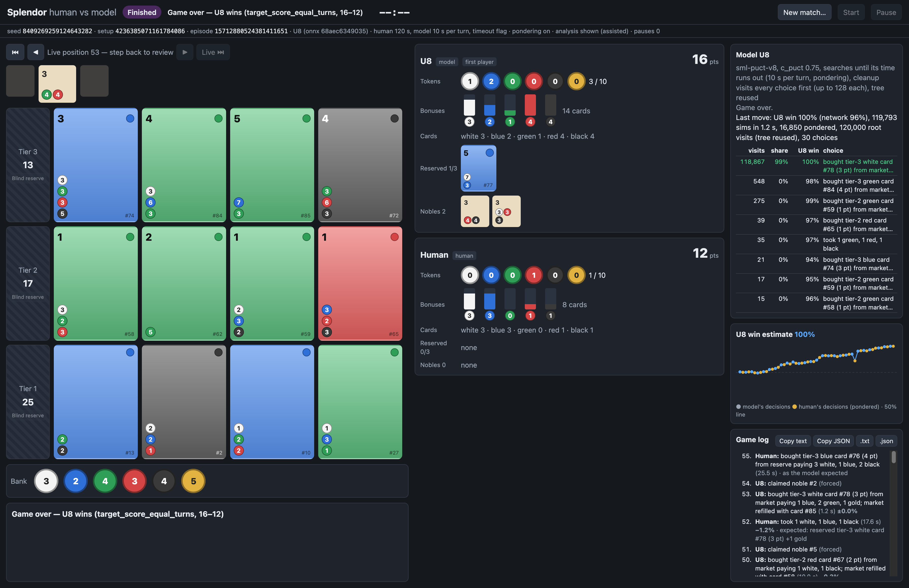This screenshot has height=588, width=909.
Task: Click U8's noble tile requiring 4 red 4 black
Action: pos(475,211)
